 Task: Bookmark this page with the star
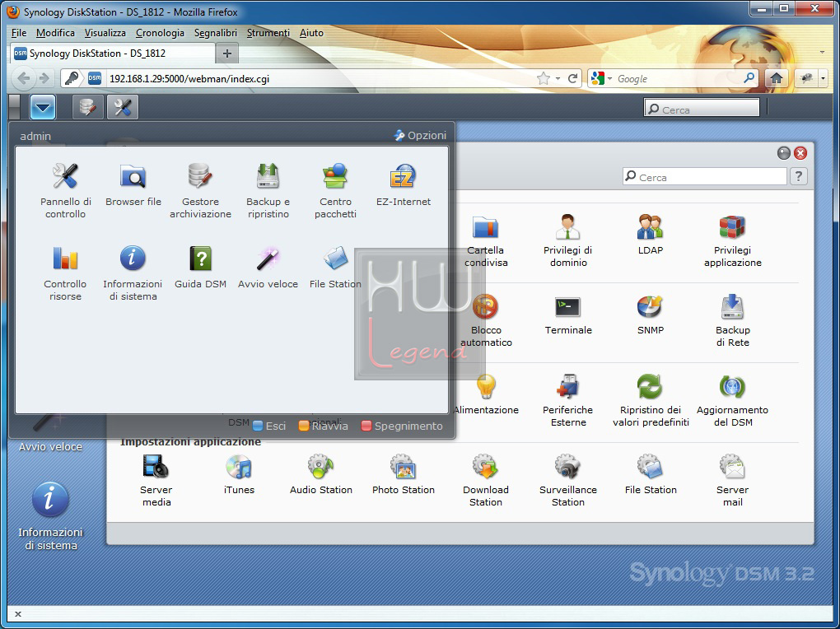(544, 79)
